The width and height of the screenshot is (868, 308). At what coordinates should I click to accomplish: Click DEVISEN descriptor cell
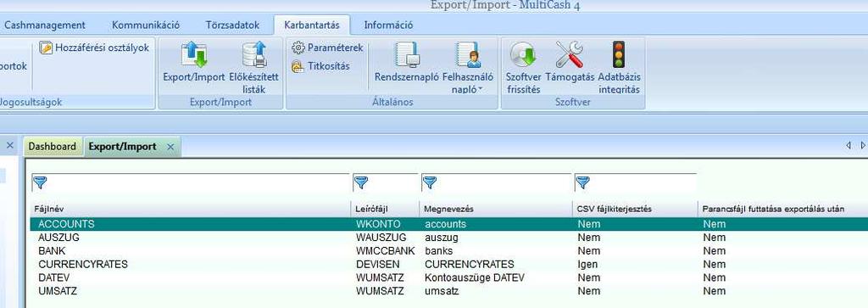378,264
